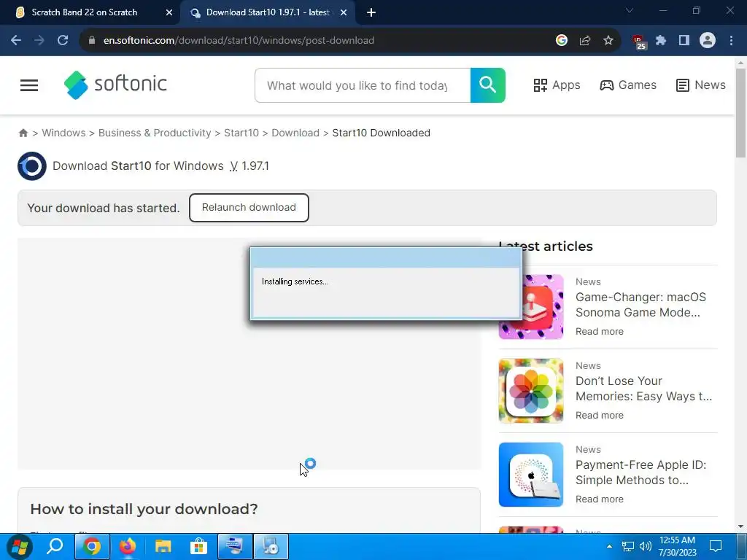View site security lock info
Viewport: 747px width, 560px height.
pyautogui.click(x=92, y=41)
